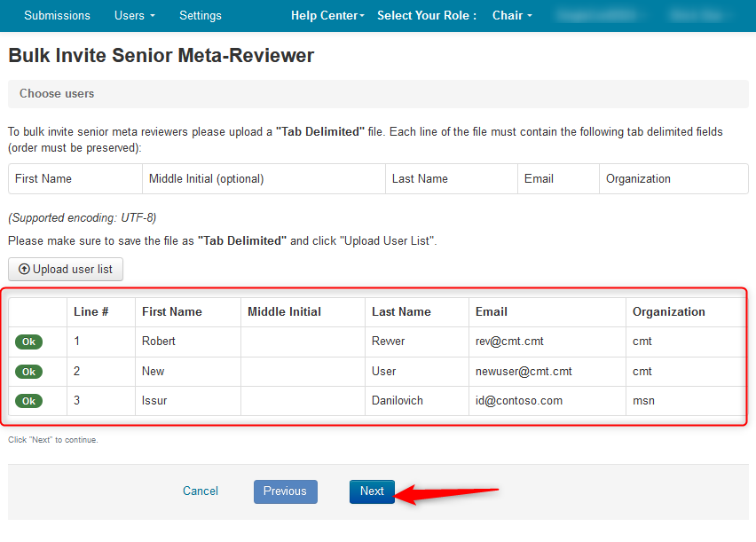
Task: Open the Submissions menu item
Action: pyautogui.click(x=57, y=15)
